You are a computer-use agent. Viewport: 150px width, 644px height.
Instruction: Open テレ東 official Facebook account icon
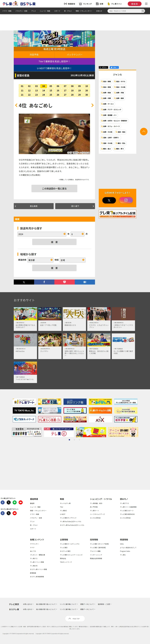2,502
